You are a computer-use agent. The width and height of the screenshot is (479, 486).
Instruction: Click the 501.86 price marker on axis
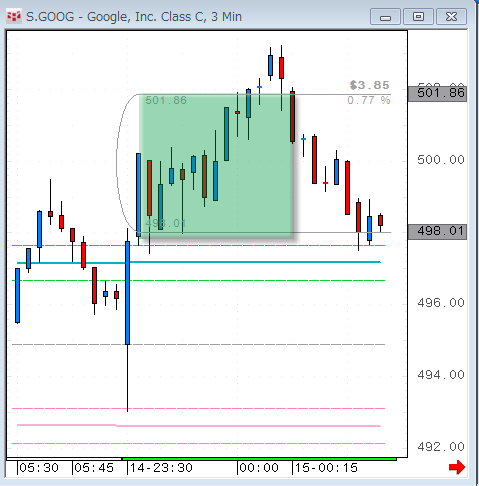(x=437, y=93)
